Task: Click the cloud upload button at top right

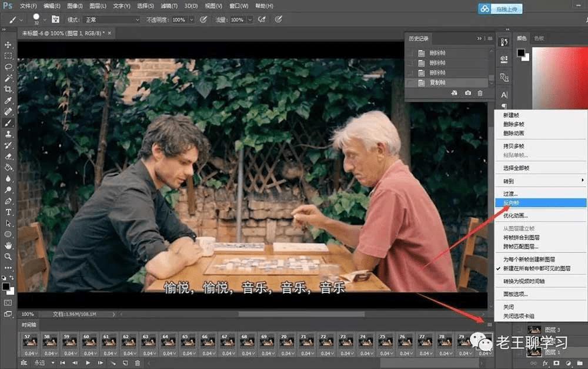Action: (500, 9)
